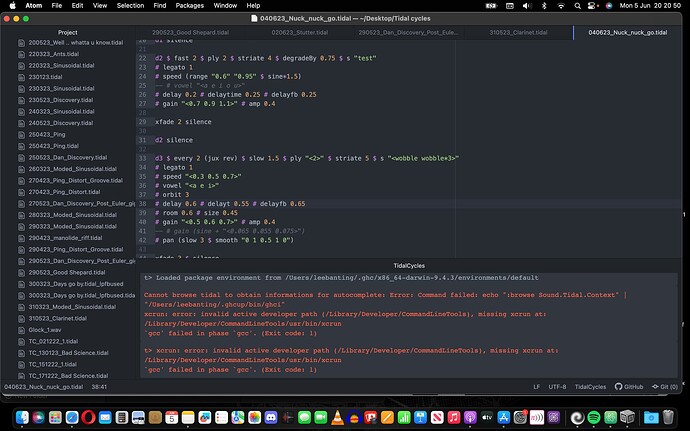Open the File menu
The width and height of the screenshot is (690, 431).
56,5
